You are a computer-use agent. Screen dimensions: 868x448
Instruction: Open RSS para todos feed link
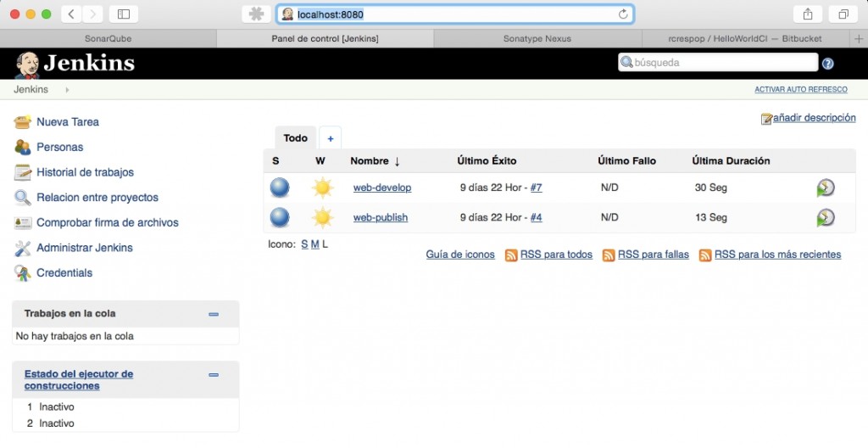click(x=556, y=255)
